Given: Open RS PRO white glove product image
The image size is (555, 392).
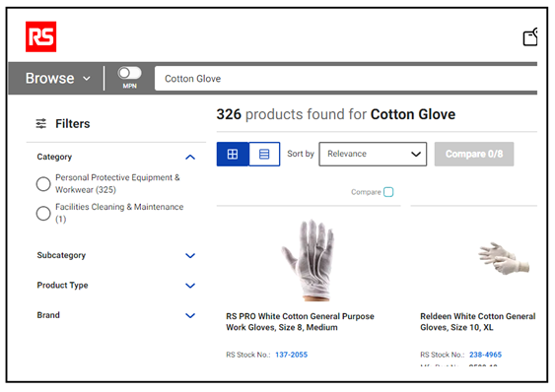Looking at the screenshot, I should [309, 260].
